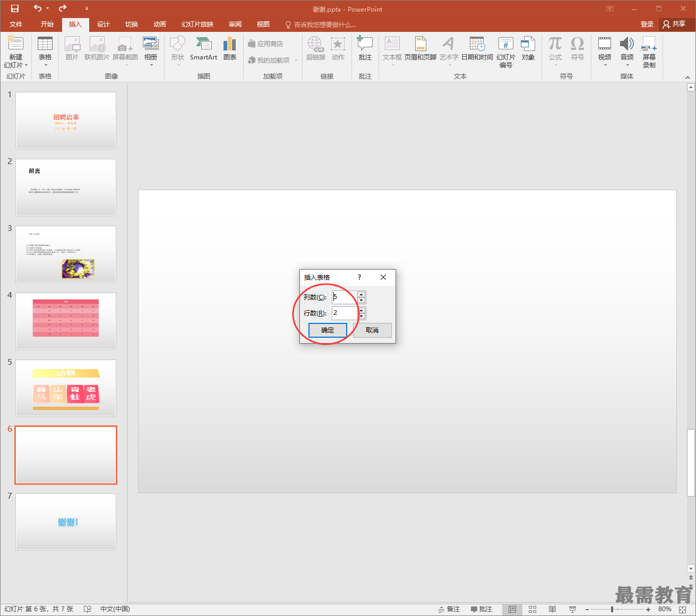Open Quick Access Toolbar customize dropdown

(x=87, y=9)
